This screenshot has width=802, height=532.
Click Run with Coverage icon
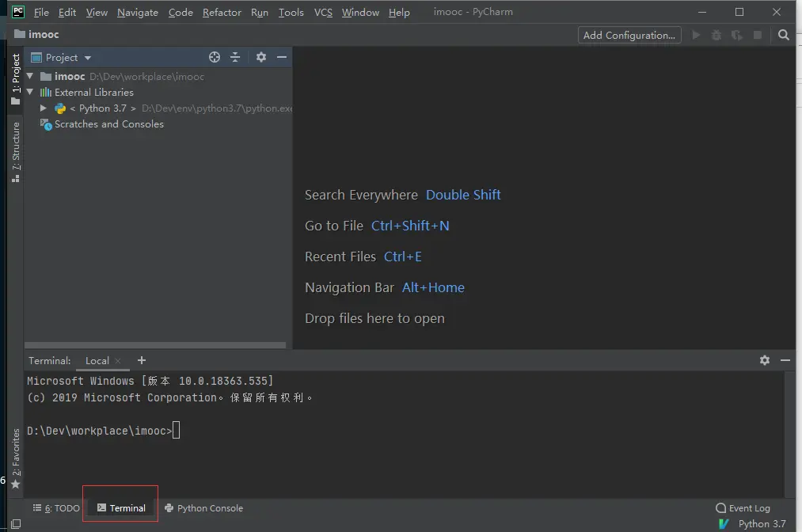737,35
